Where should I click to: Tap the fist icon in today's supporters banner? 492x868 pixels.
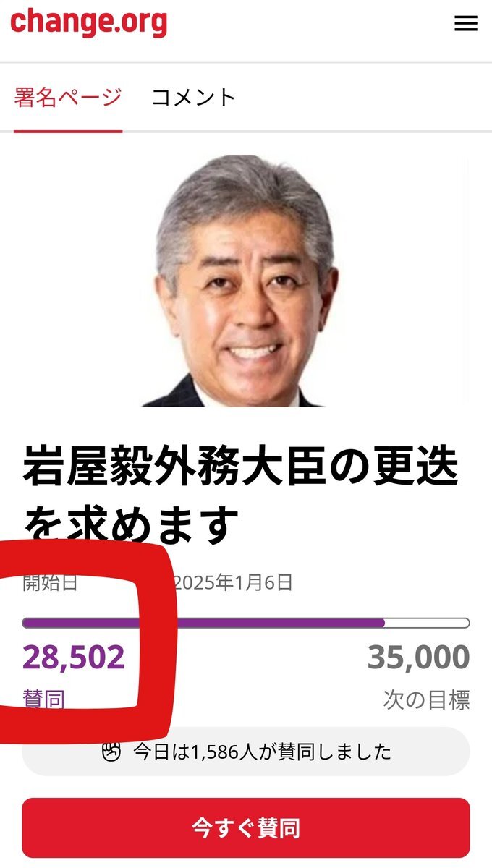(111, 752)
